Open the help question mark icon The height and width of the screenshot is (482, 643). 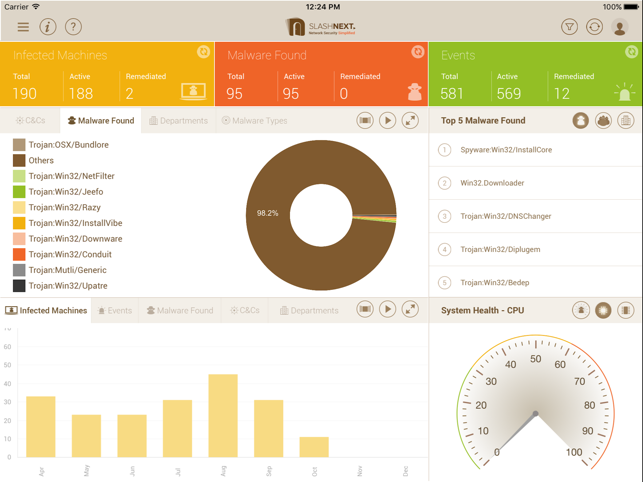(73, 27)
